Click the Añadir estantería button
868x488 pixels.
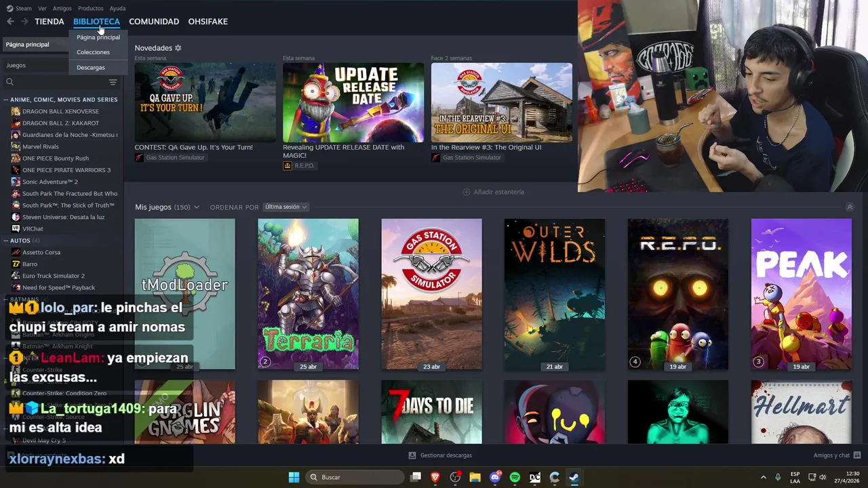click(493, 192)
